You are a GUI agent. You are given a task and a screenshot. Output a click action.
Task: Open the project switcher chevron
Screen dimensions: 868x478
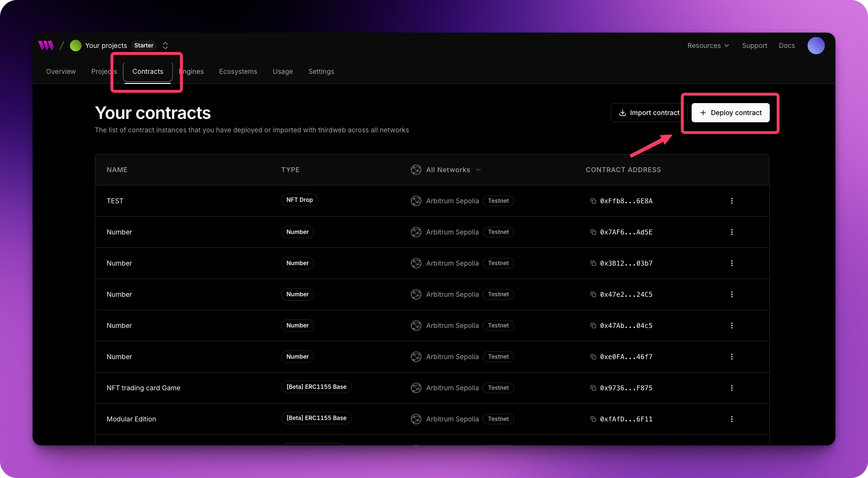point(165,45)
